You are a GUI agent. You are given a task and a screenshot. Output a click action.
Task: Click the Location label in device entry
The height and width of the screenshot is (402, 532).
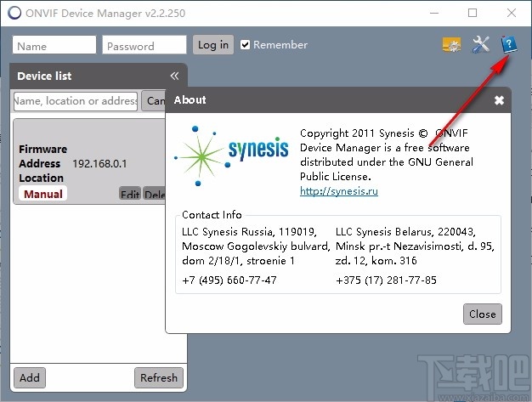42,178
